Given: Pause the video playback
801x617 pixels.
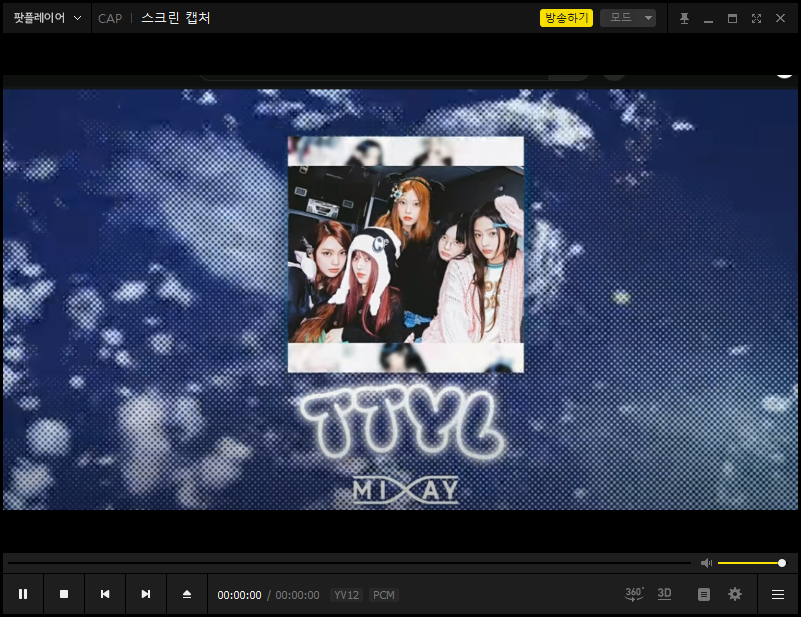Looking at the screenshot, I should [x=23, y=594].
